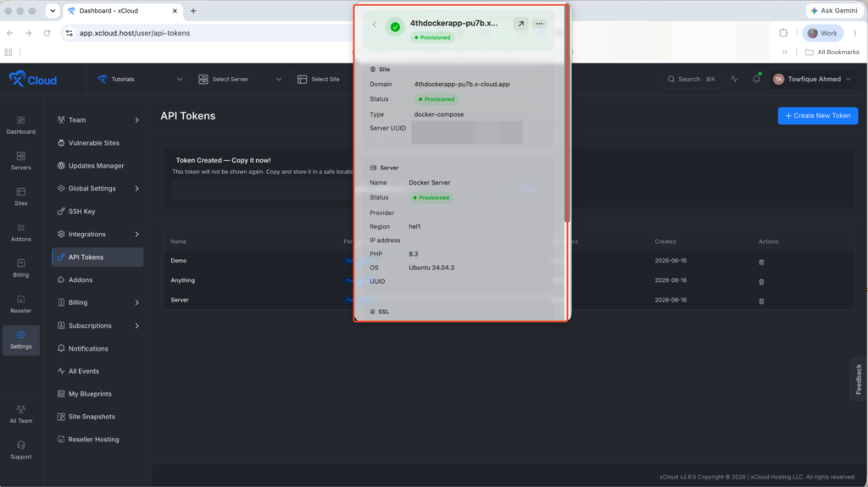Click Create New Token button
Image resolution: width=868 pixels, height=487 pixels.
818,116
